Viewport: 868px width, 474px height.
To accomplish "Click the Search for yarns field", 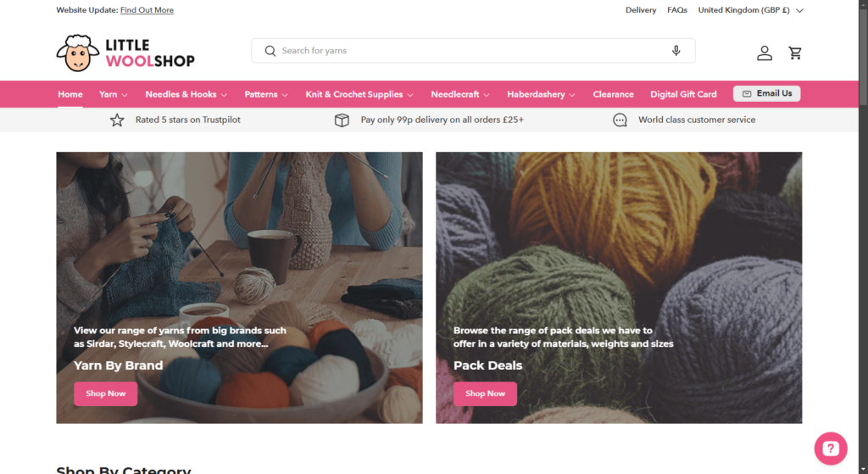I will pos(473,51).
